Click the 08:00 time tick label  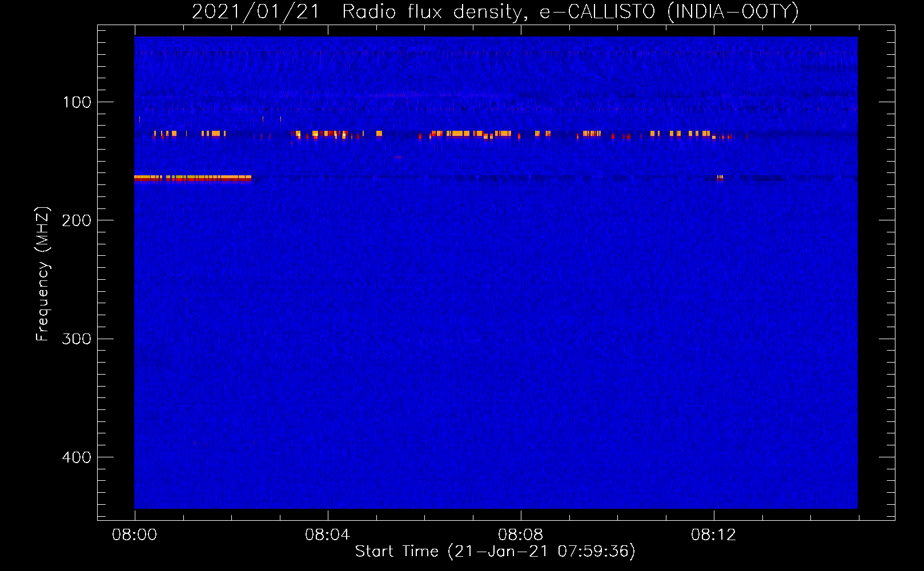coord(134,535)
